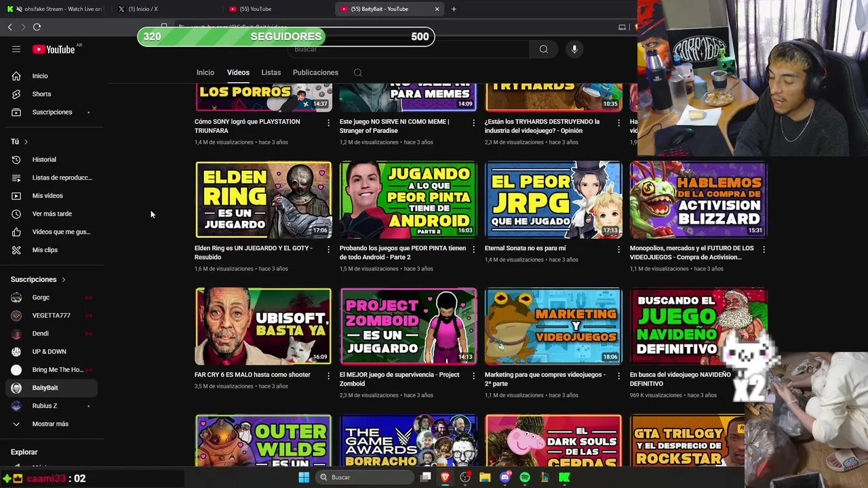Search within channel magnifier icon
Screen dimensions: 868x488
coord(357,73)
